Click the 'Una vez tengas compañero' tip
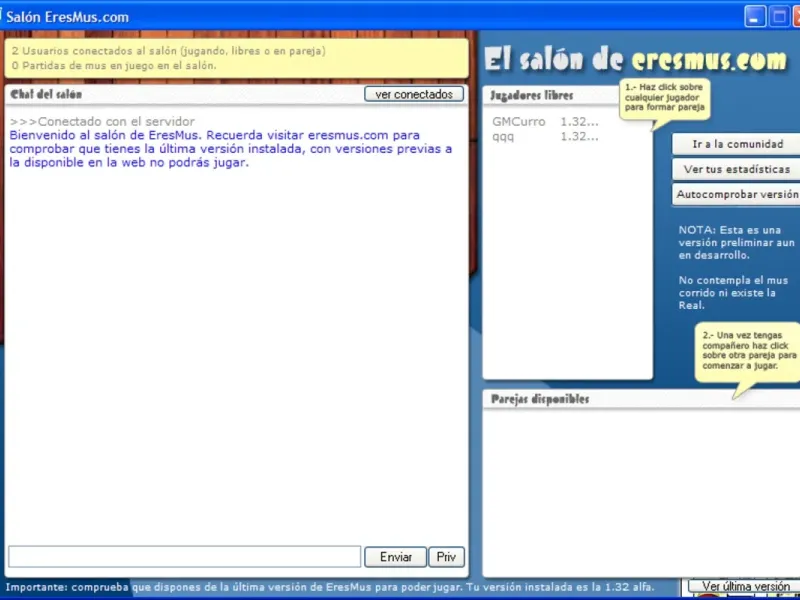800x600 pixels. pyautogui.click(x=749, y=351)
